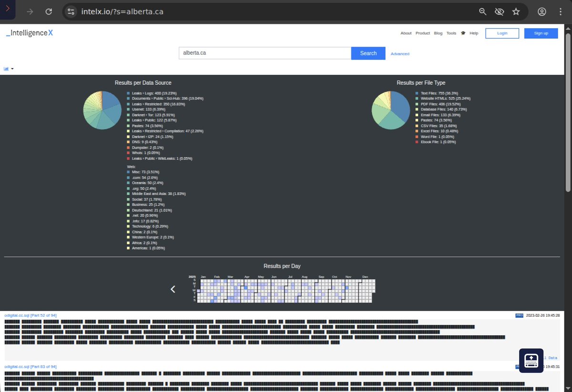Click the Intelligence X logo
The height and width of the screenshot is (392, 572).
29,33
